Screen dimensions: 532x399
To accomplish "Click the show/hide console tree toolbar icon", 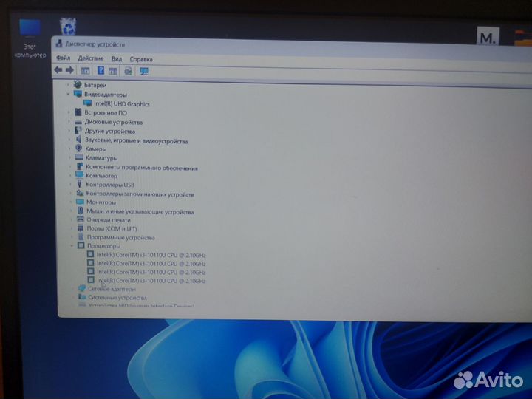I will pyautogui.click(x=85, y=71).
